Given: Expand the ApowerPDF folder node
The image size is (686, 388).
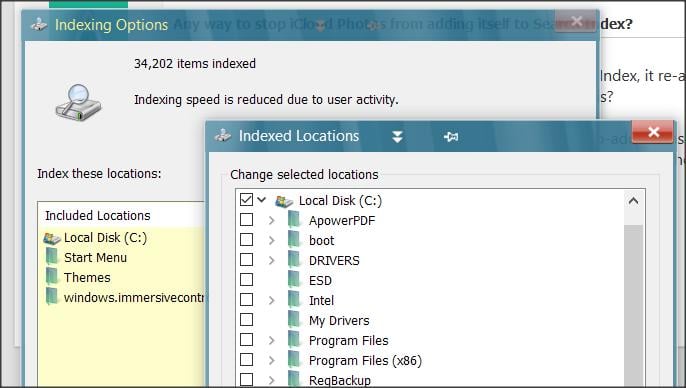Looking at the screenshot, I should click(272, 220).
